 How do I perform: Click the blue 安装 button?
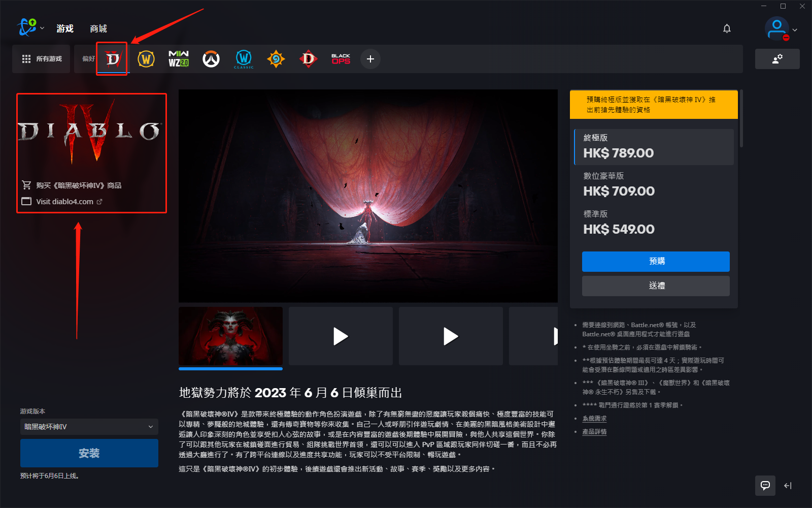coord(89,453)
